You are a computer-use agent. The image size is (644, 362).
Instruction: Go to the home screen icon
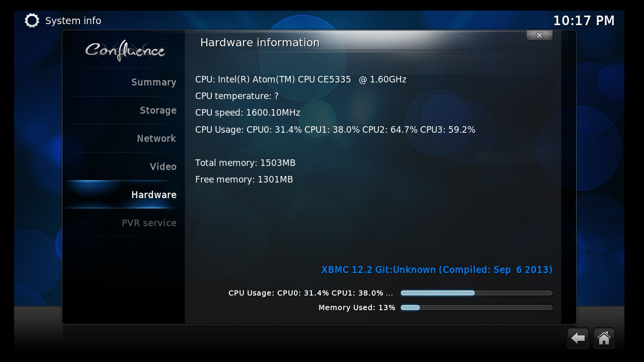(604, 338)
